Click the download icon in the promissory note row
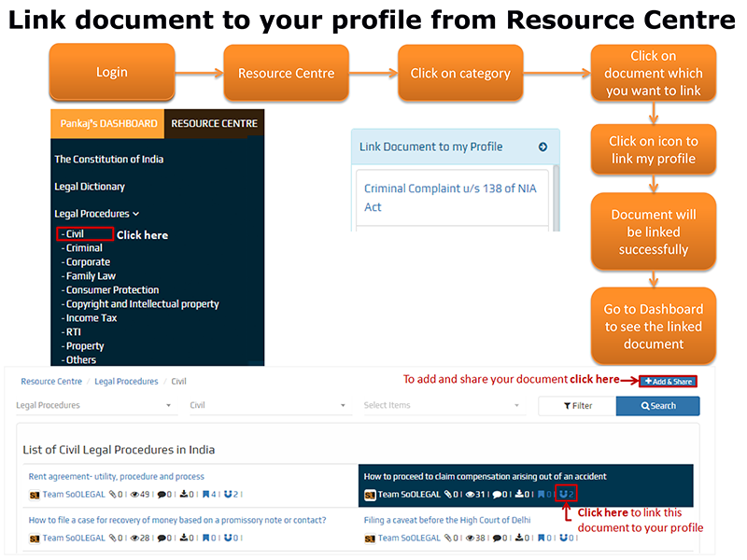Image resolution: width=747 pixels, height=560 pixels. 183,538
